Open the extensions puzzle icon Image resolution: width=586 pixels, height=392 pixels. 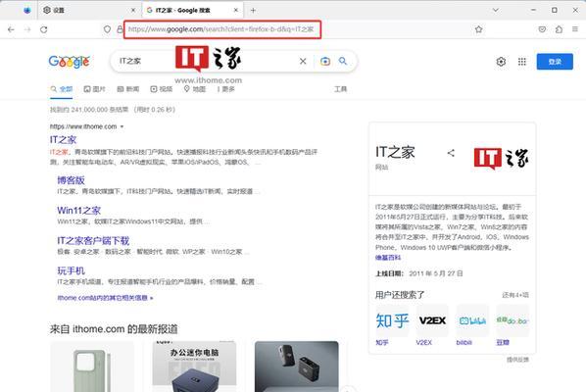[x=559, y=29]
